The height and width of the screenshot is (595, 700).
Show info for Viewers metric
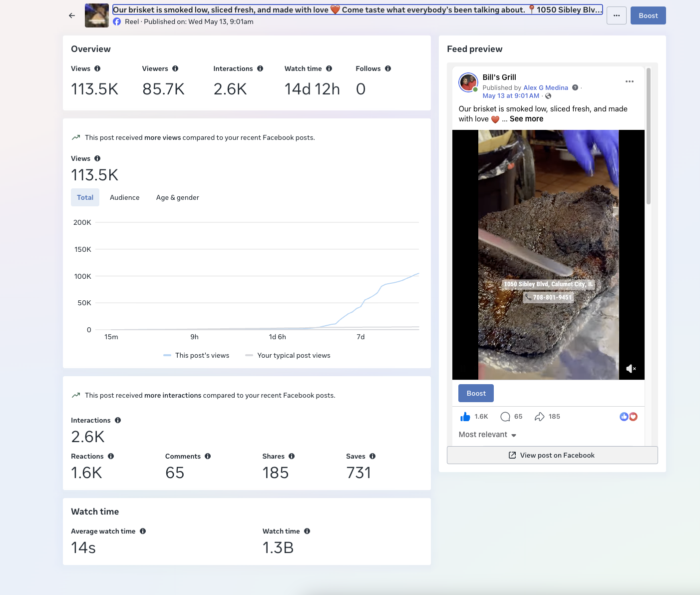tap(175, 68)
